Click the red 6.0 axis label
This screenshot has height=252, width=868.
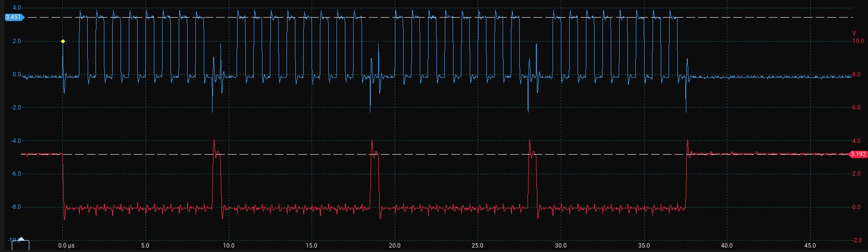(856, 108)
